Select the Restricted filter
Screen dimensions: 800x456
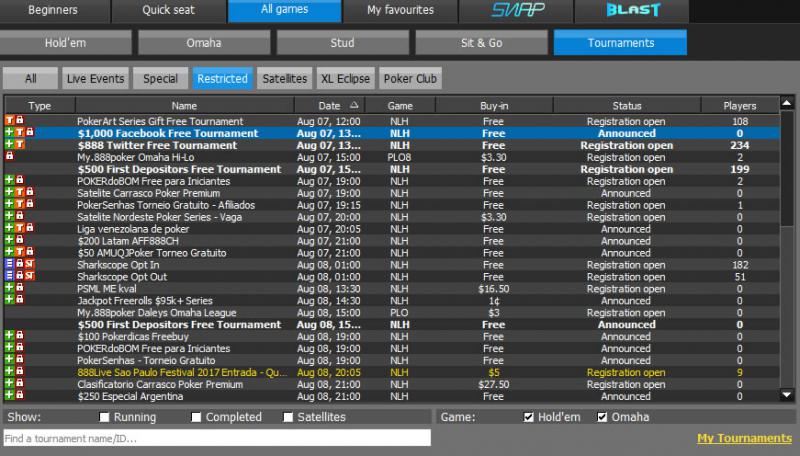click(222, 79)
